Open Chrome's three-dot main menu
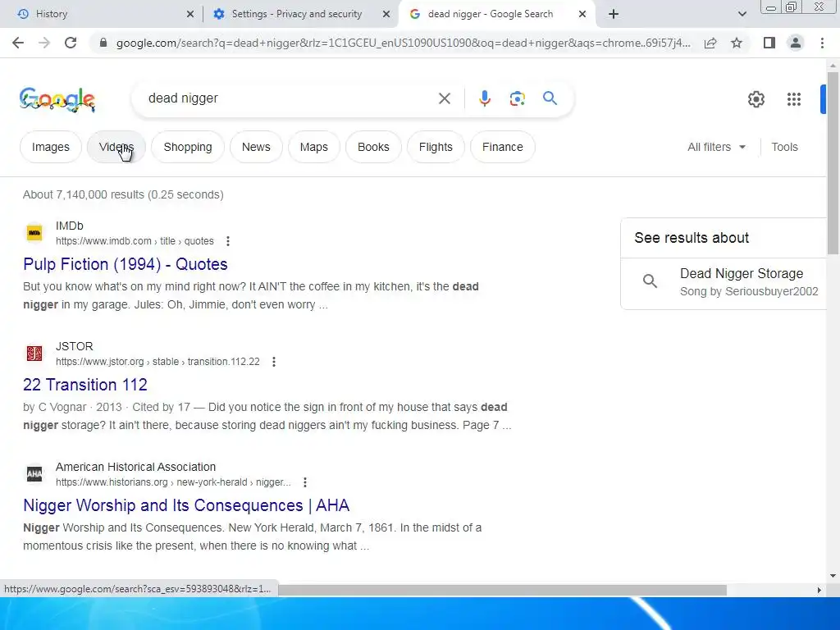The height and width of the screenshot is (630, 840). coord(822,43)
